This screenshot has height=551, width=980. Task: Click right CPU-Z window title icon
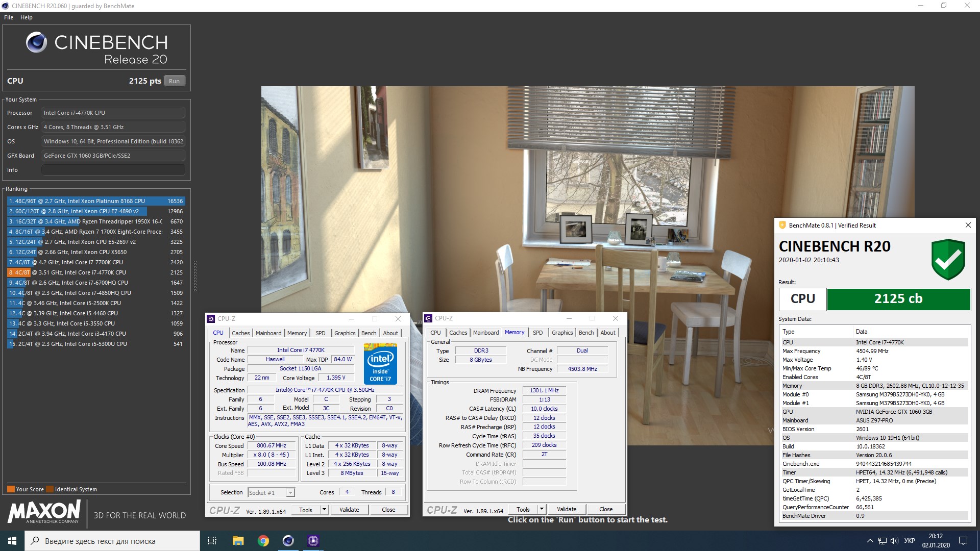click(428, 318)
